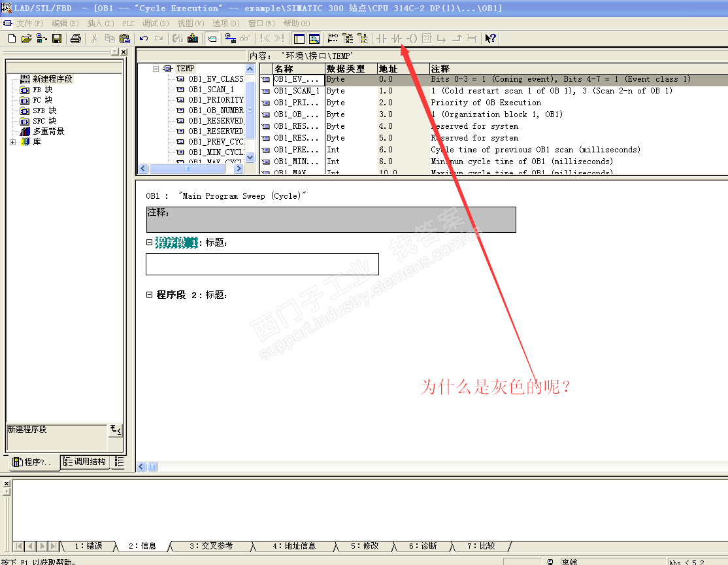The width and height of the screenshot is (728, 565).
Task: Collapse 程序段 1 network
Action: (149, 242)
